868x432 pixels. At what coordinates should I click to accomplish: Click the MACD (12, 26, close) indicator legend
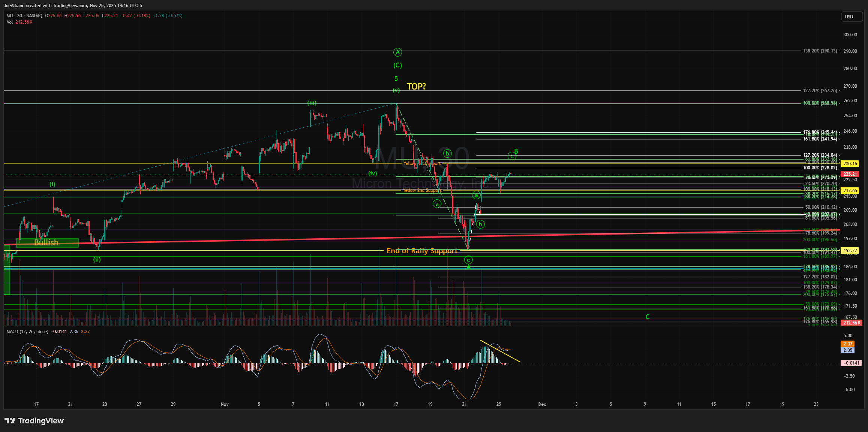point(27,332)
